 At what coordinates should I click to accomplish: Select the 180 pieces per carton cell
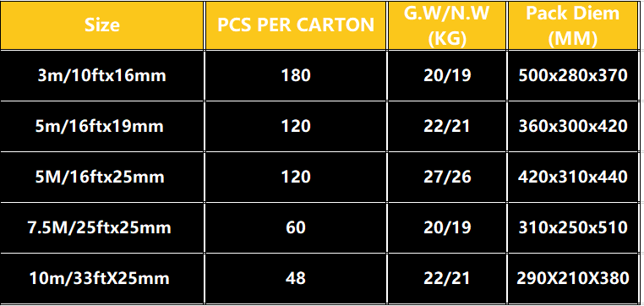[x=296, y=76]
